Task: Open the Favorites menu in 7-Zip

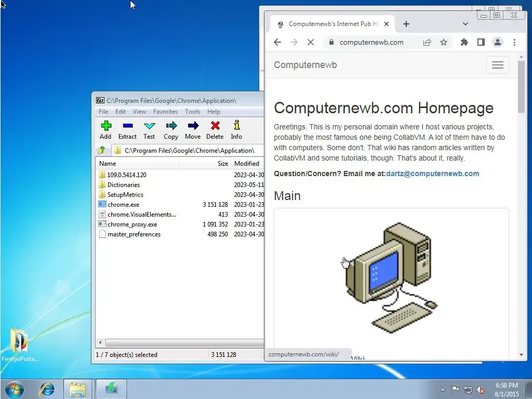Action: pyautogui.click(x=165, y=112)
